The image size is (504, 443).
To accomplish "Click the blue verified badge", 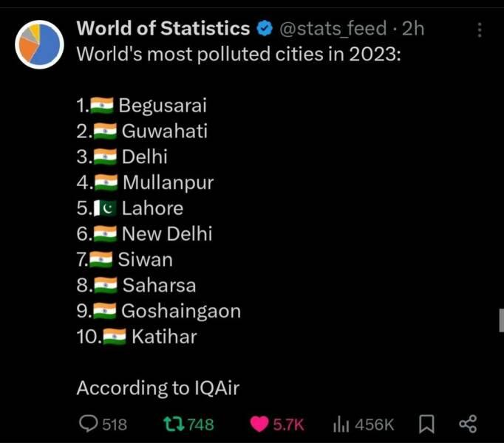I will click(264, 29).
